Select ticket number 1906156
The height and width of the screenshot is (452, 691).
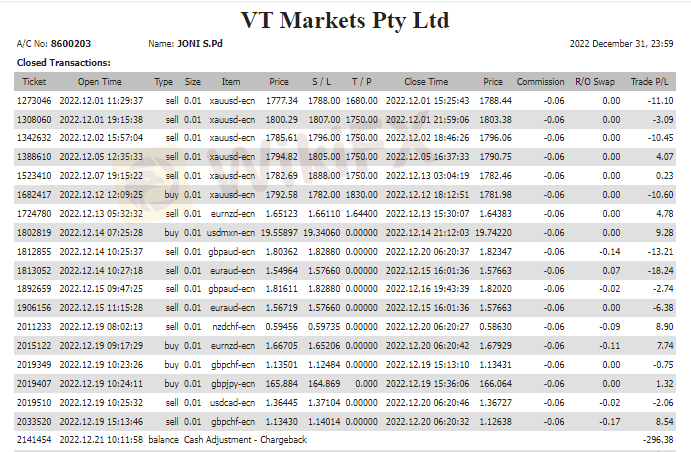(x=34, y=308)
